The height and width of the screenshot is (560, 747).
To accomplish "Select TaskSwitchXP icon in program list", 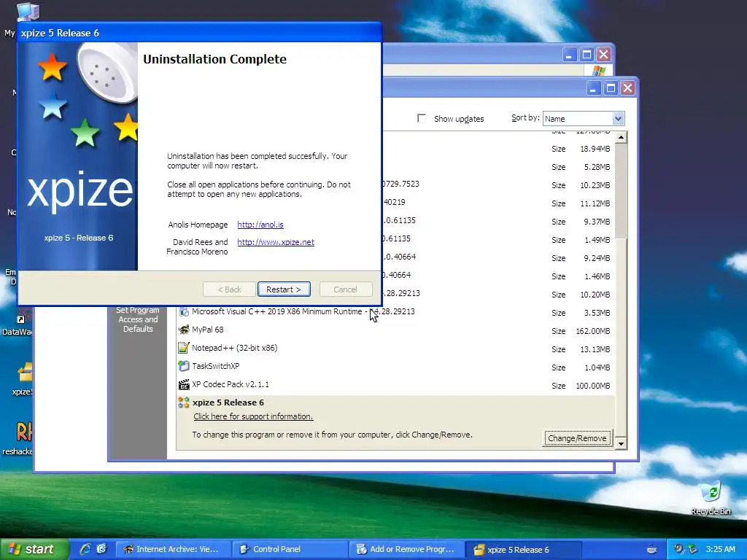I will (183, 366).
